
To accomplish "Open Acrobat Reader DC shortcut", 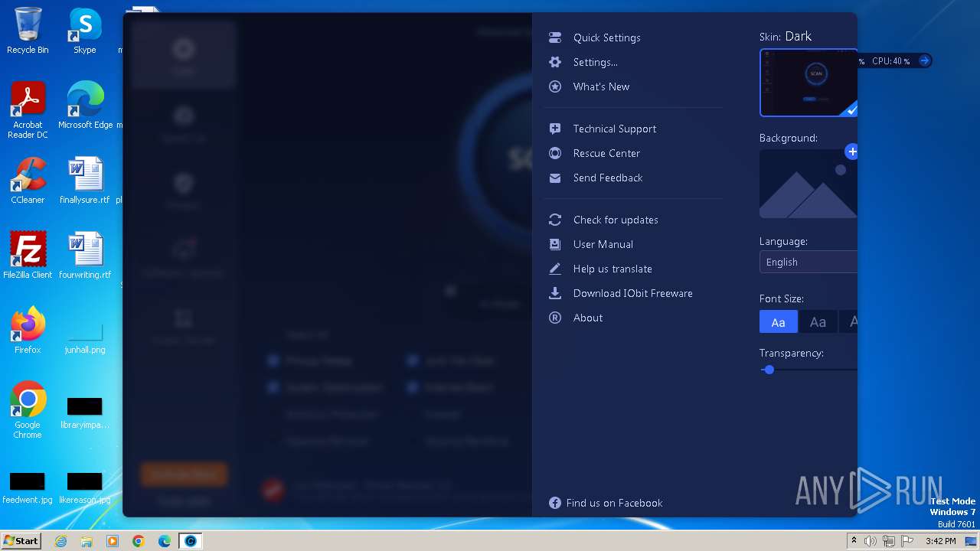I will [28, 111].
